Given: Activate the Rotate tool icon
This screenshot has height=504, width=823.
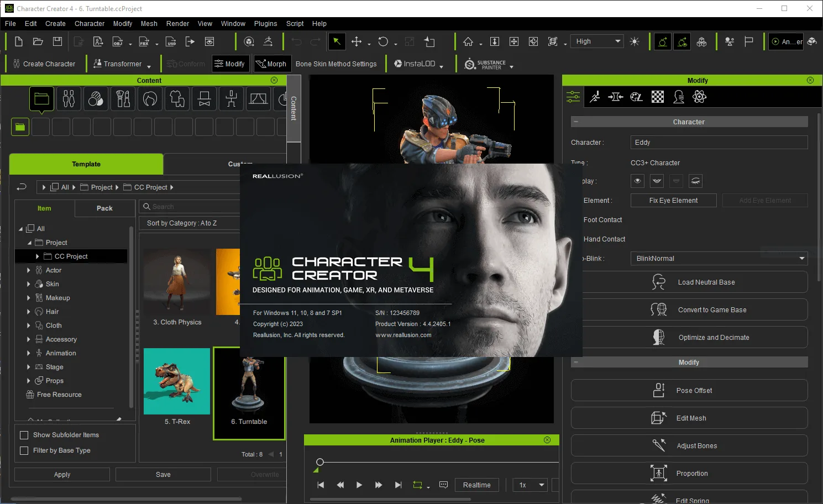Looking at the screenshot, I should click(x=383, y=41).
